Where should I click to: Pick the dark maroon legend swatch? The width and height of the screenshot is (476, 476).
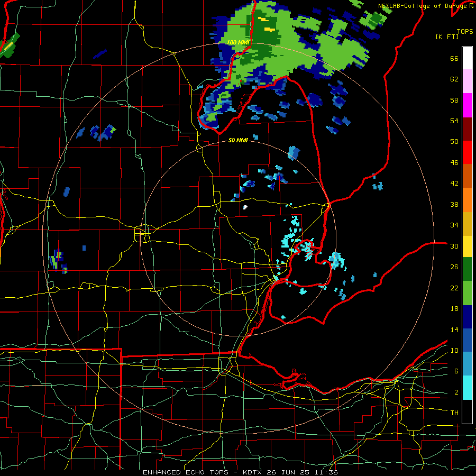[467, 129]
